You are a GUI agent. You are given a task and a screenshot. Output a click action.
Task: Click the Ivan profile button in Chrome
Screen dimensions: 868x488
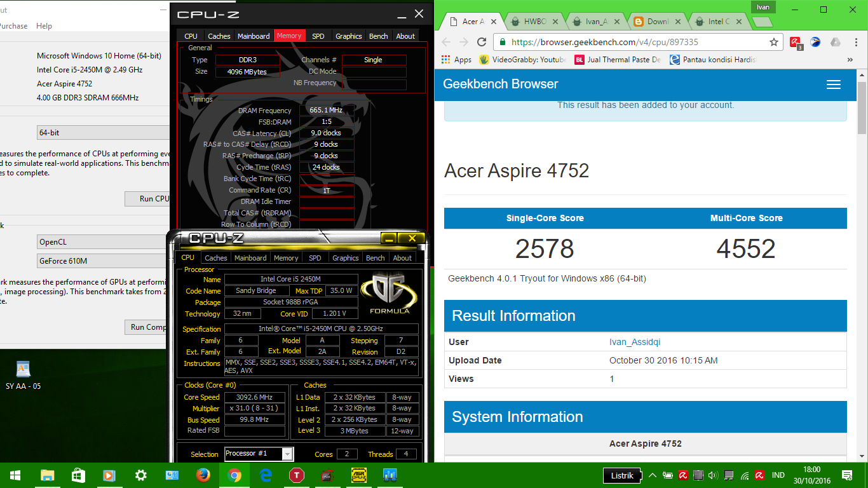(763, 7)
